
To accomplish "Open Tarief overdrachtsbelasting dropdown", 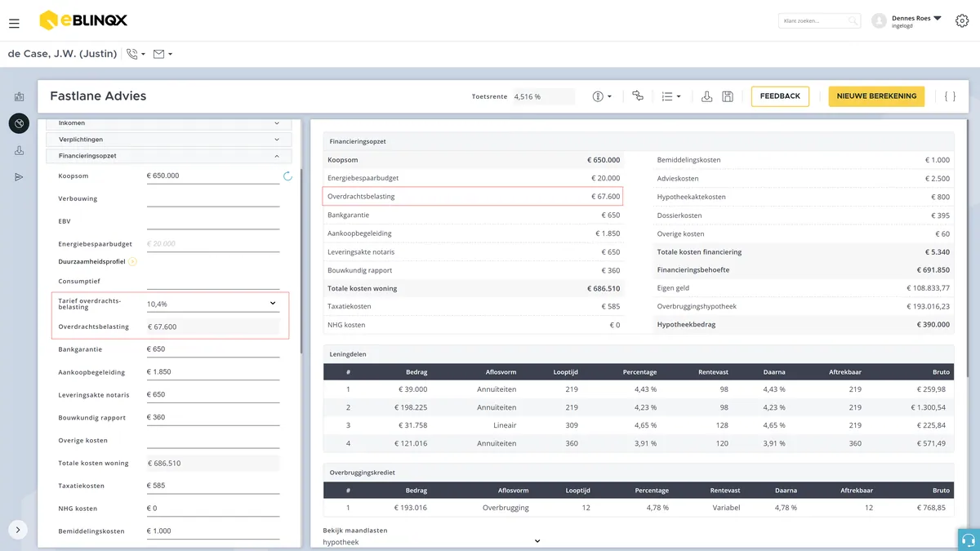I will pos(213,304).
